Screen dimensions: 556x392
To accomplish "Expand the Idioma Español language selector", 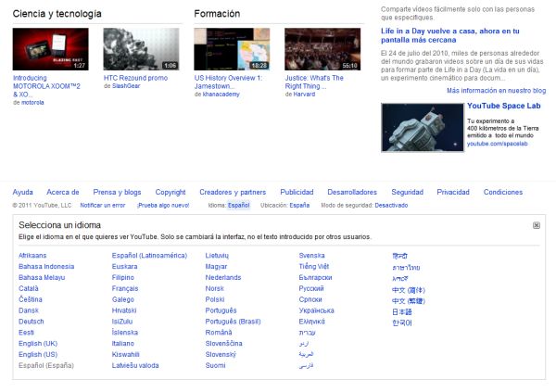I will point(238,205).
